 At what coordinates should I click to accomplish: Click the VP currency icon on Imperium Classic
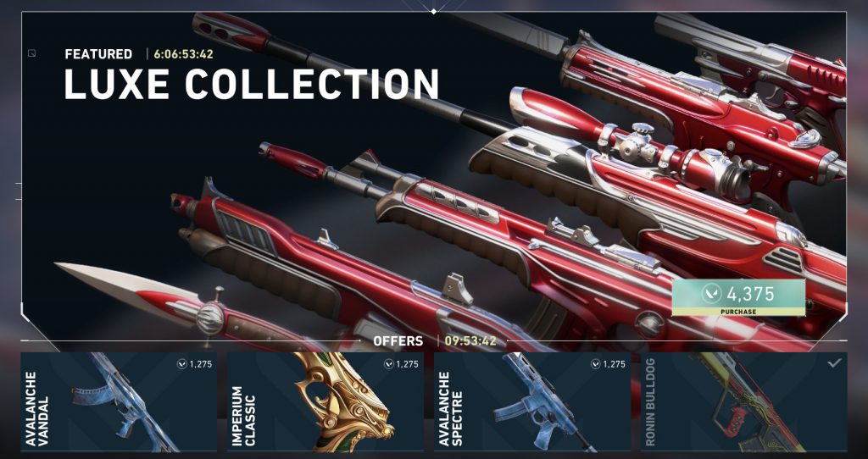[388, 364]
